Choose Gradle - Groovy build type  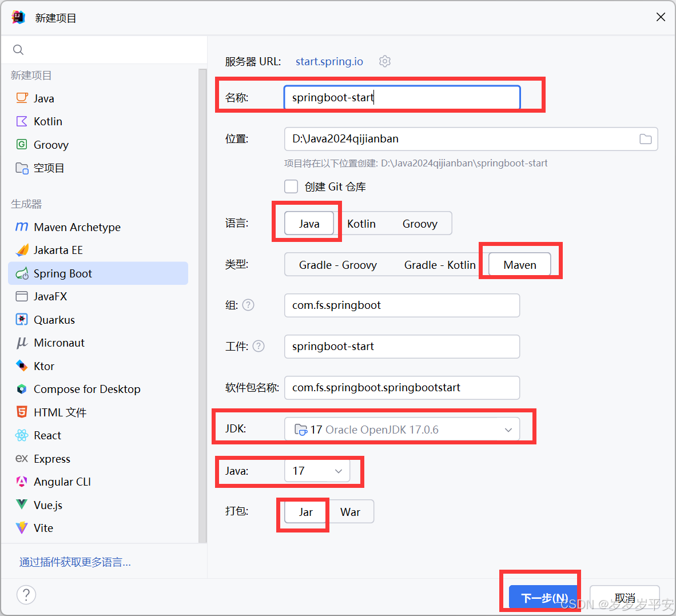click(338, 265)
